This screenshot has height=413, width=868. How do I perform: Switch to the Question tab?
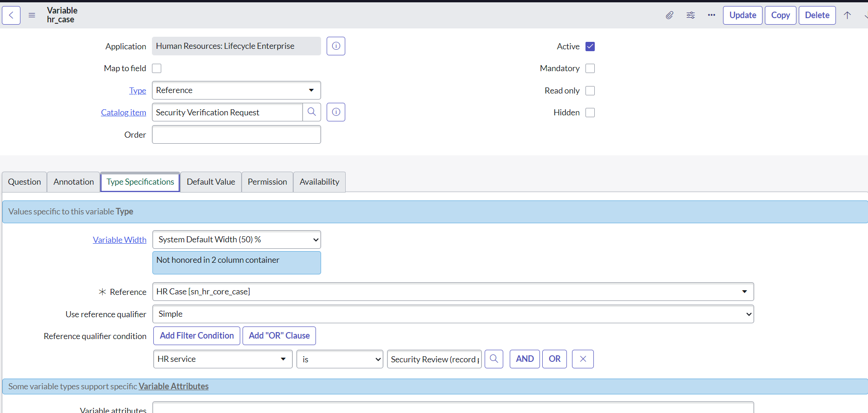25,182
